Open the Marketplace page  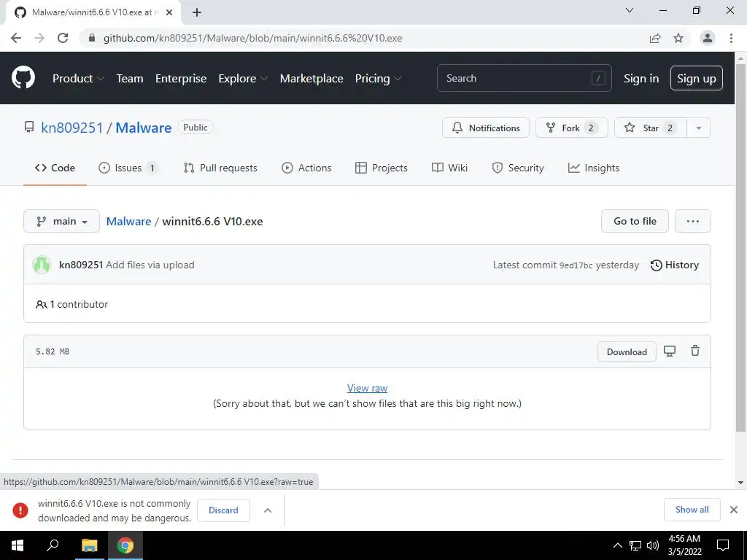pyautogui.click(x=311, y=79)
